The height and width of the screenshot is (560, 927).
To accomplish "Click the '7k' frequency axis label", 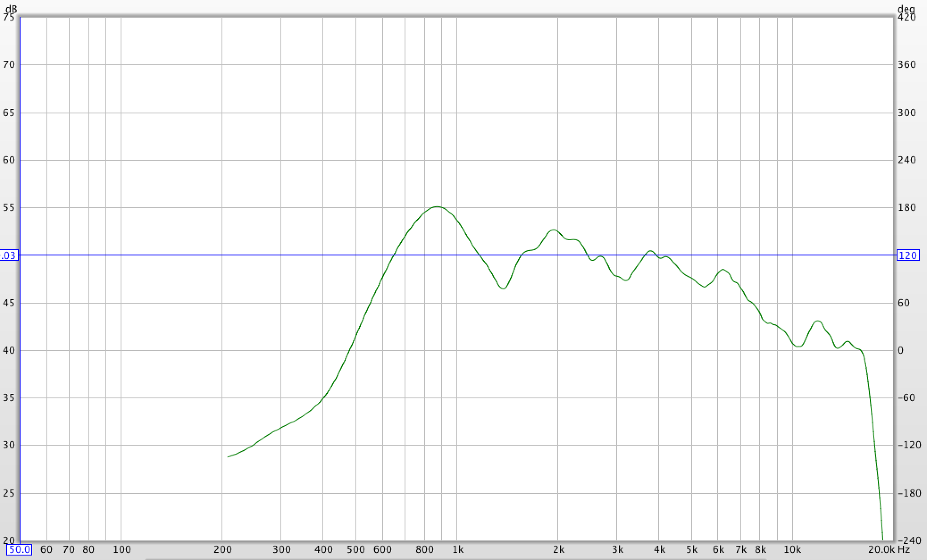I will pos(741,549).
